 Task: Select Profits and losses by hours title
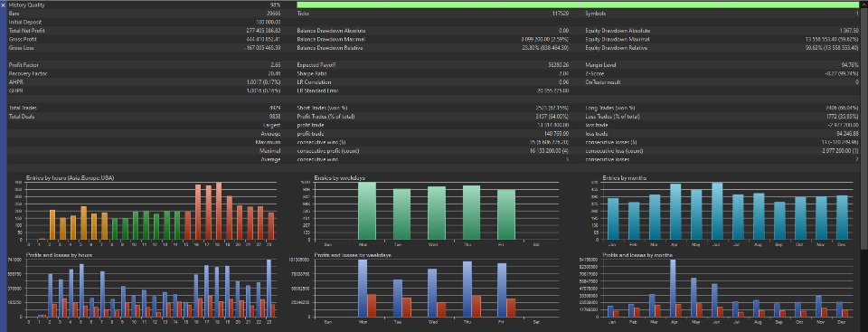(59, 255)
